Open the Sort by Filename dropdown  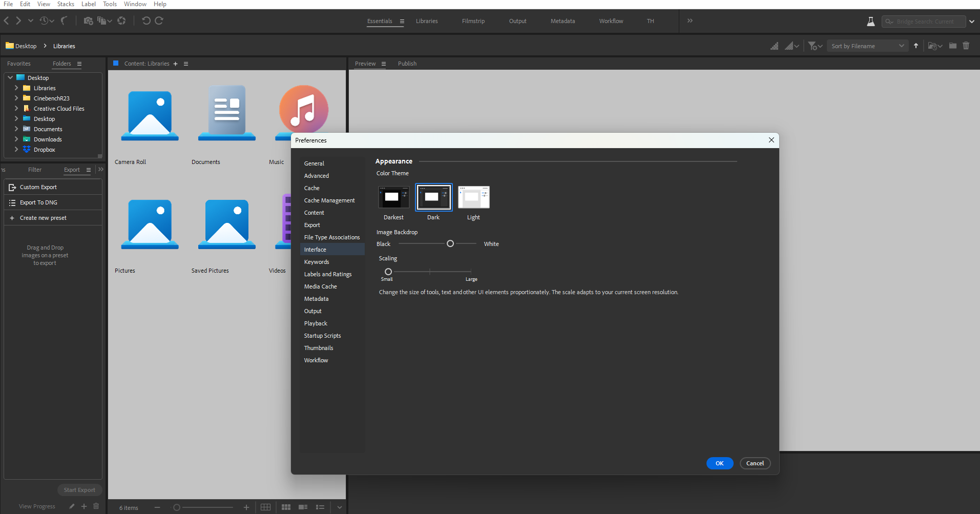(867, 46)
